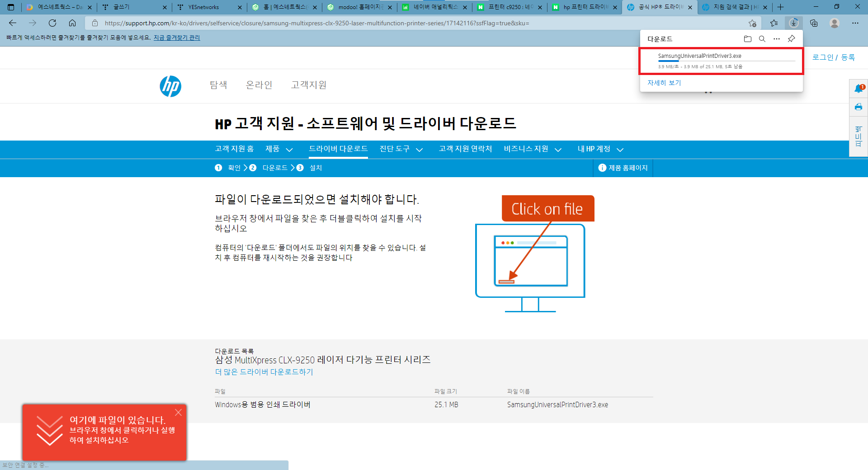The width and height of the screenshot is (868, 470).
Task: Click the 등록 link
Action: tap(848, 57)
